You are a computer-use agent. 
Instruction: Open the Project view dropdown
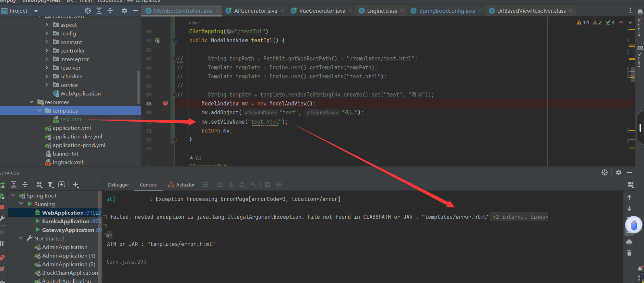36,11
